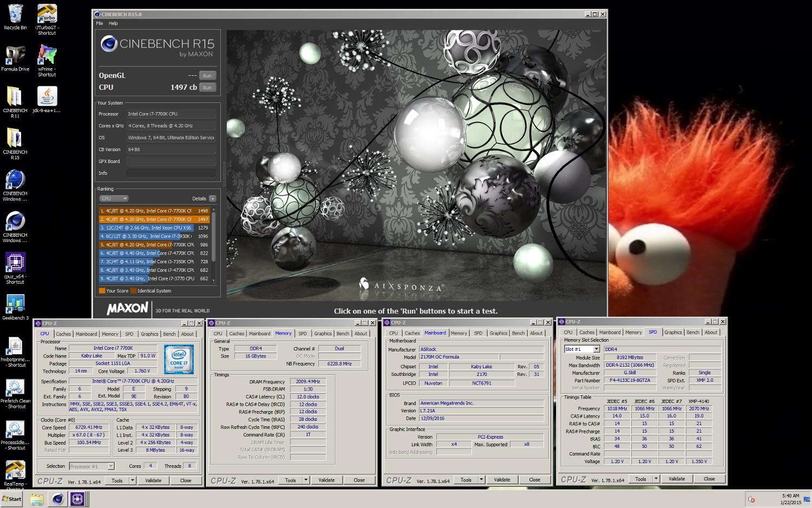Open the Processor selection dropdown in CPU-Z

(91, 466)
